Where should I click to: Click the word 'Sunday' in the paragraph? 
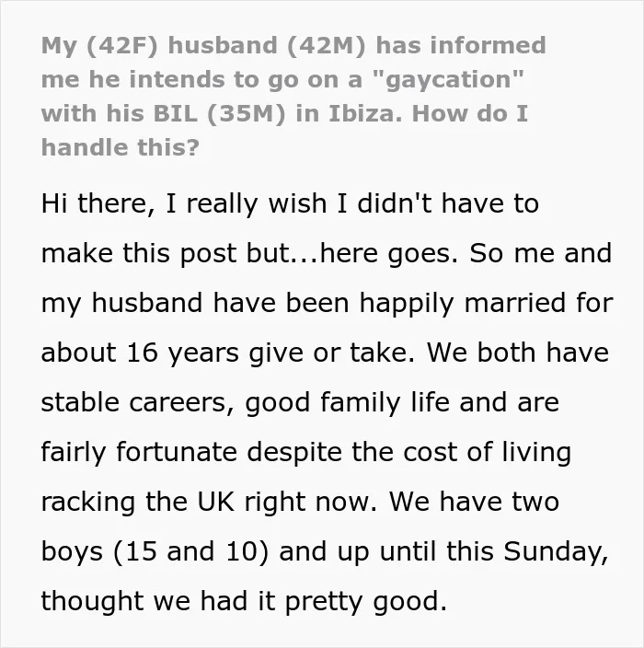(556, 551)
